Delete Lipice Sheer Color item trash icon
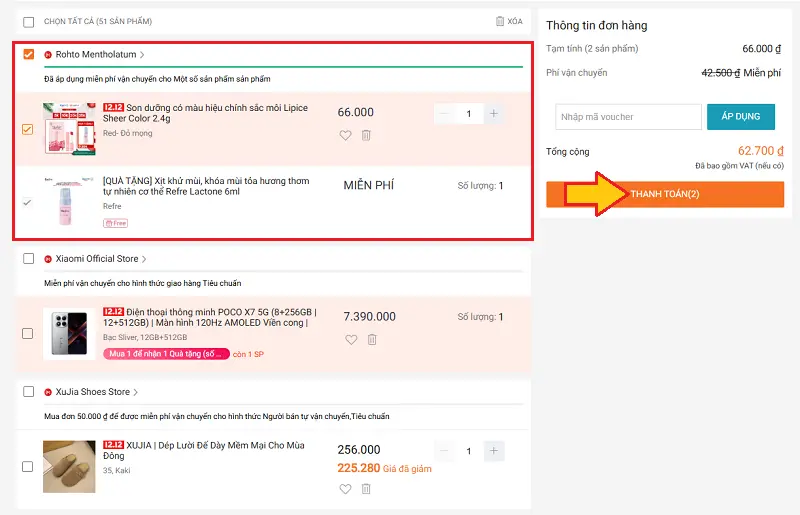Screen dimensions: 800x515 (x=366, y=135)
